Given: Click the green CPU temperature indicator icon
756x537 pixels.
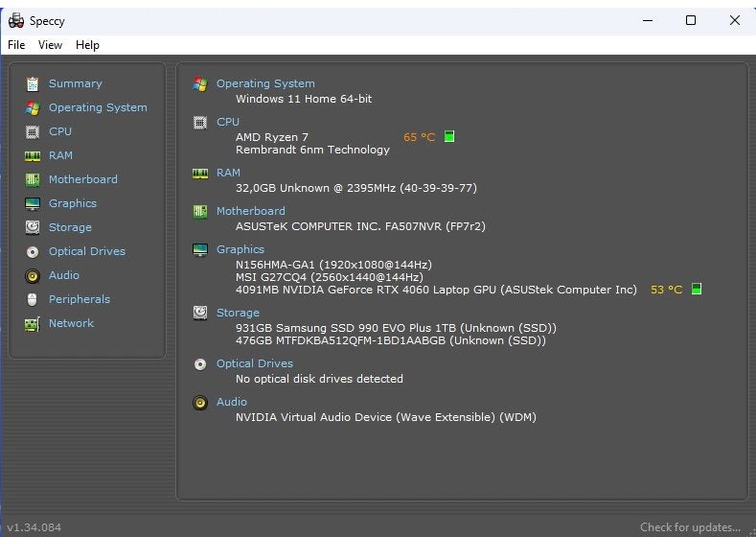Looking at the screenshot, I should point(448,136).
